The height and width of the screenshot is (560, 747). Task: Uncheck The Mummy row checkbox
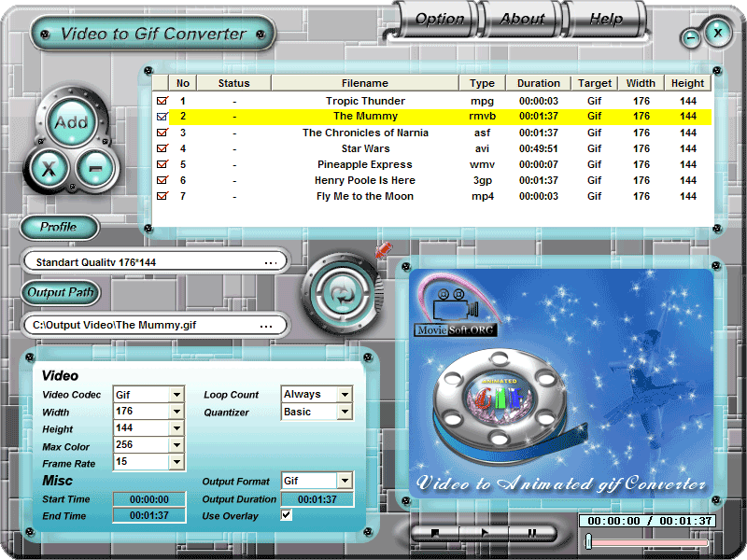coord(162,116)
